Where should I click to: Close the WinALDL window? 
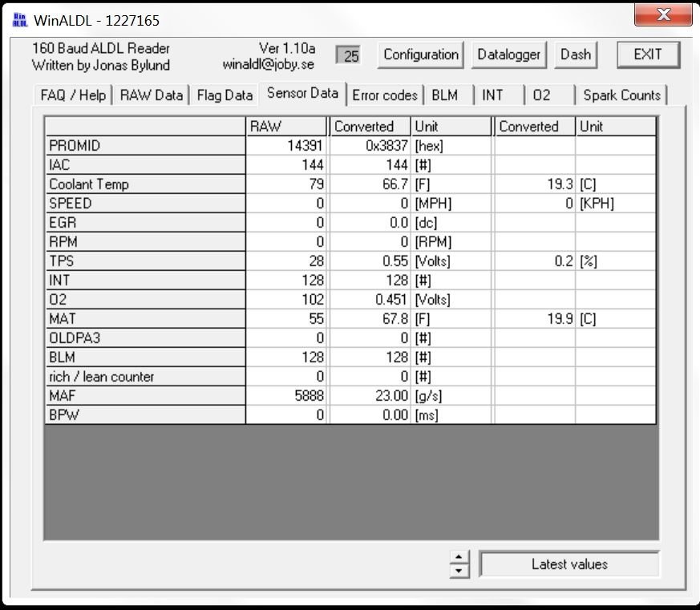(663, 15)
